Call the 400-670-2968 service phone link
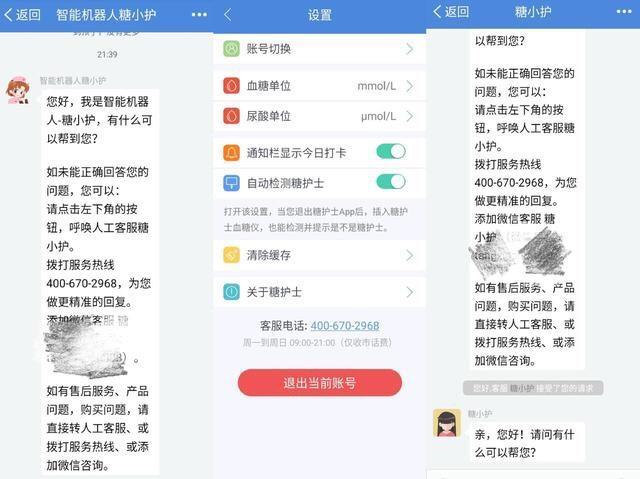Image resolution: width=640 pixels, height=479 pixels. tap(345, 326)
